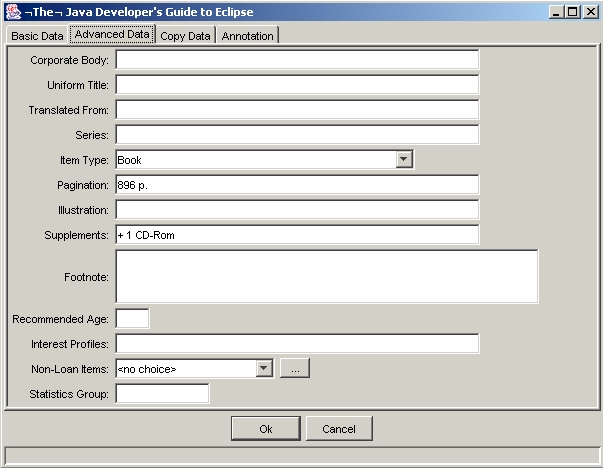Click the Interest Profiles label
Viewport: 603px width, 468px height.
pos(70,344)
